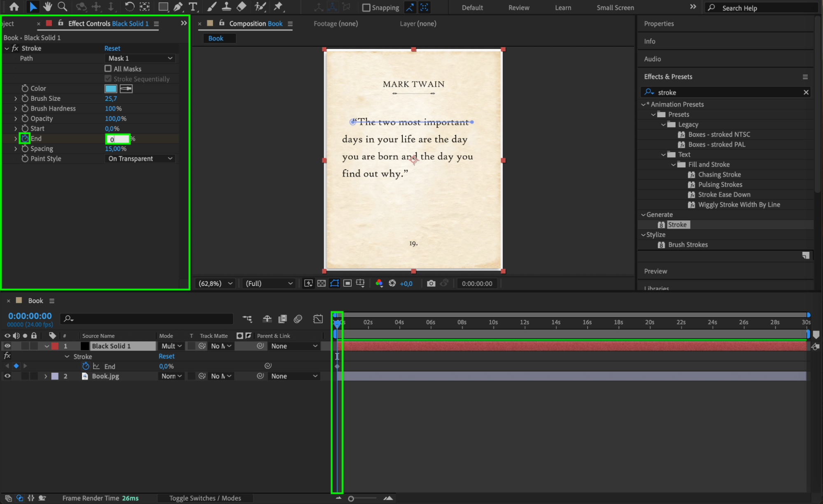
Task: Click Reset in the Stroke effect
Action: click(x=112, y=49)
